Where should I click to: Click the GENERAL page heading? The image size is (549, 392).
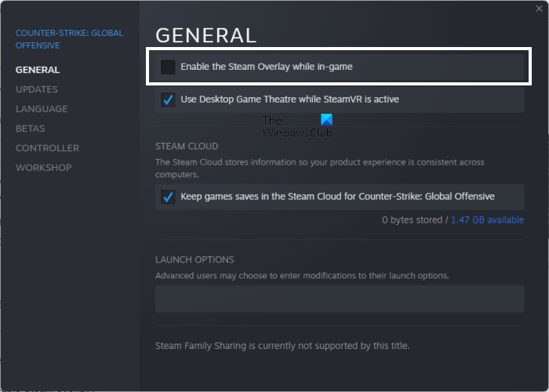point(206,35)
